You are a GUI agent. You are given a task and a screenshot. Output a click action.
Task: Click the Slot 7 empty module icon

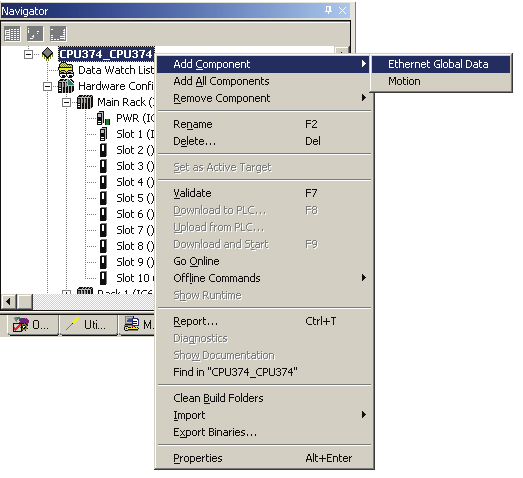click(x=103, y=230)
